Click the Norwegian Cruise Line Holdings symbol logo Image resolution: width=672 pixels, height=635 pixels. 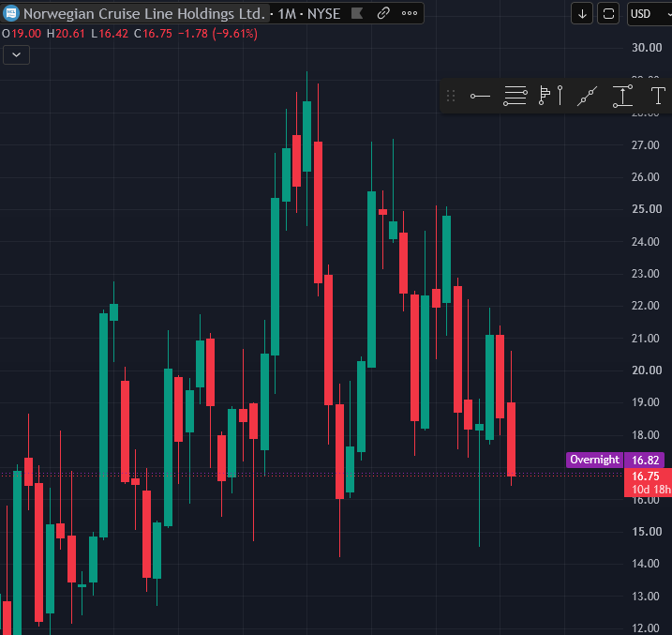click(x=11, y=13)
